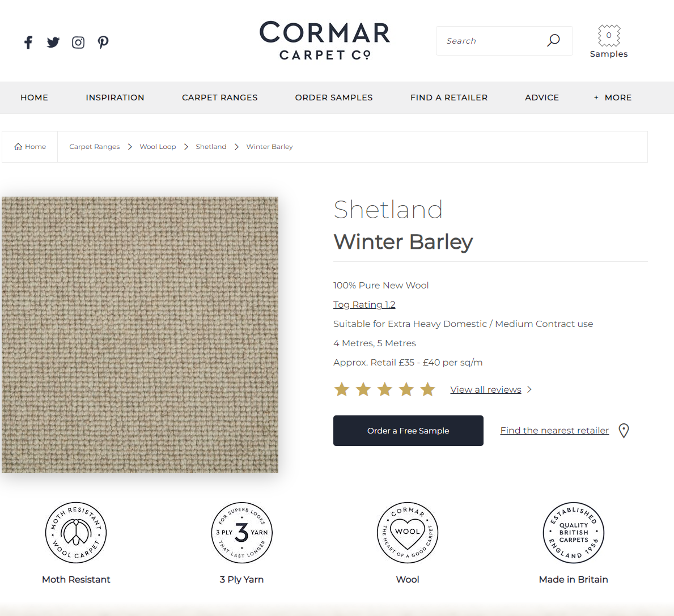The image size is (674, 616).
Task: Open the Tog Rating 1.2 link
Action: click(364, 305)
